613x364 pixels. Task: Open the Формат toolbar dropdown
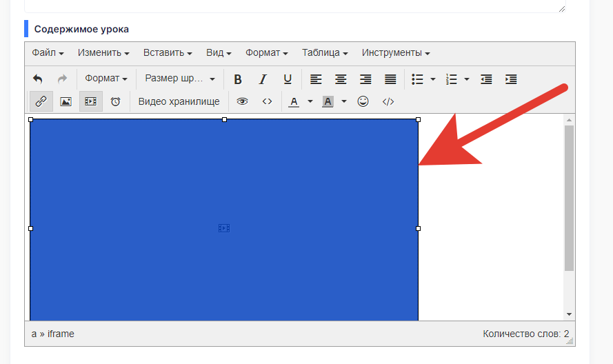pos(106,79)
